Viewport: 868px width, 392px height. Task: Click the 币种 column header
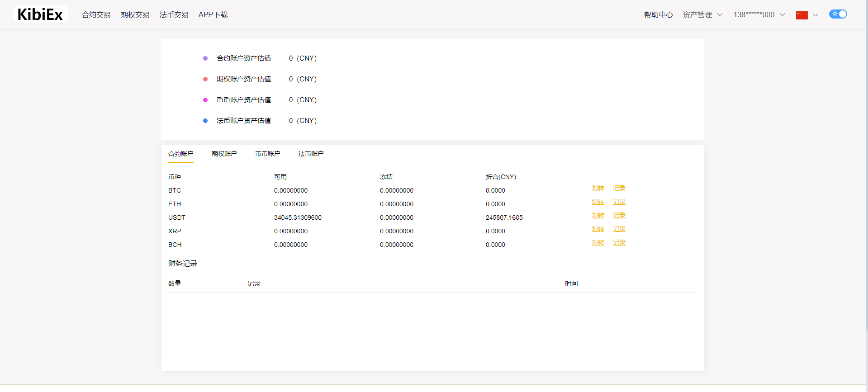[x=175, y=177]
